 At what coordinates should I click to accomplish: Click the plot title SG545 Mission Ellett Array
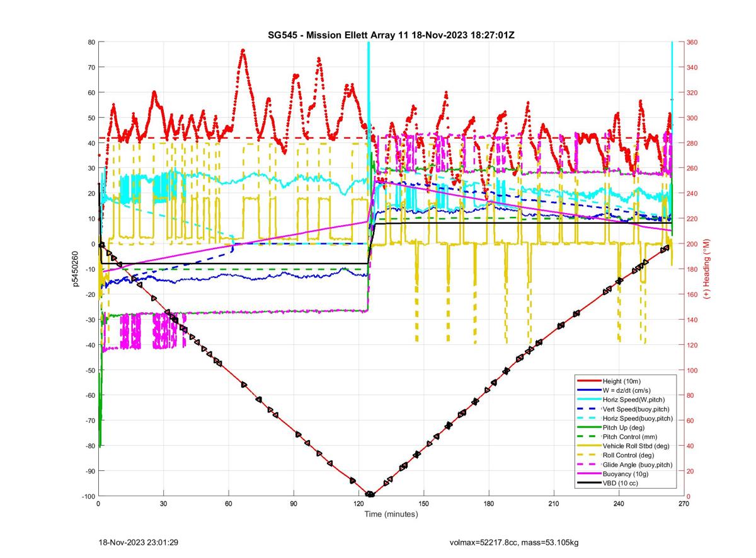(391, 35)
